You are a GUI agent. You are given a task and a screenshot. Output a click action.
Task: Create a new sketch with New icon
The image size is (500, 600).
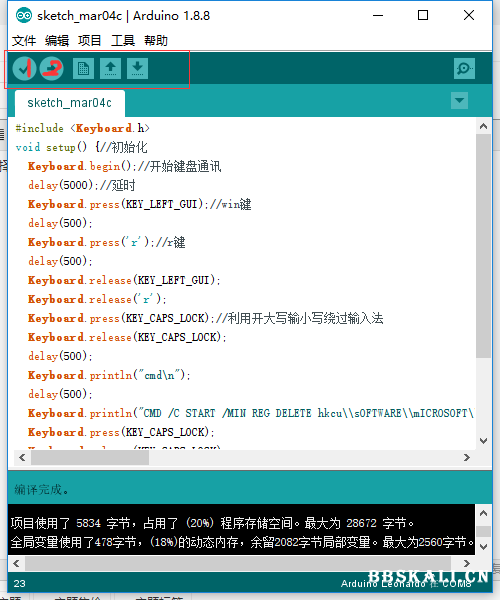[x=83, y=69]
